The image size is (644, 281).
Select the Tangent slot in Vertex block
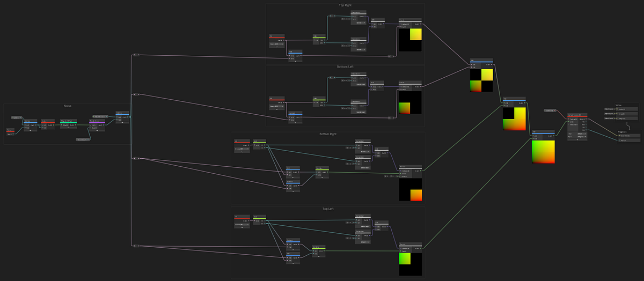click(x=627, y=119)
